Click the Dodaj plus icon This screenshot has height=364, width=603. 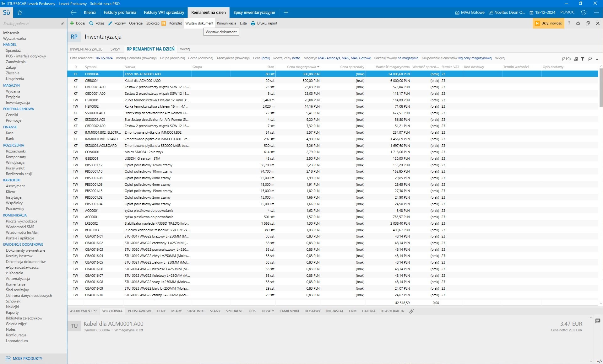[x=72, y=23]
